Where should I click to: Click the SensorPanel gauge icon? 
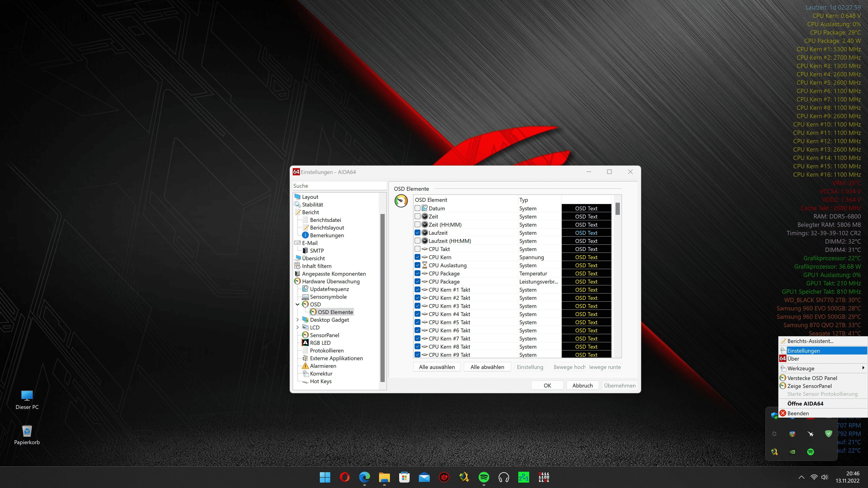click(x=305, y=335)
